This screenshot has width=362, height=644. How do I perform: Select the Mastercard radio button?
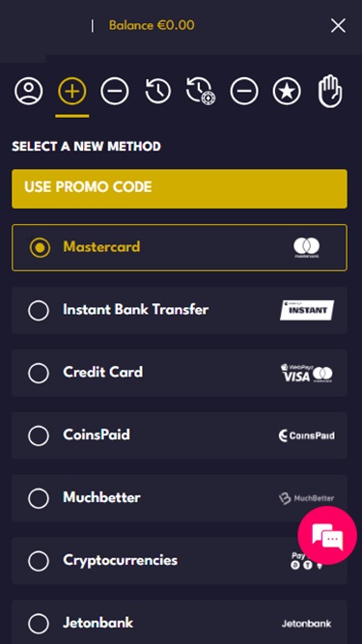[40, 247]
